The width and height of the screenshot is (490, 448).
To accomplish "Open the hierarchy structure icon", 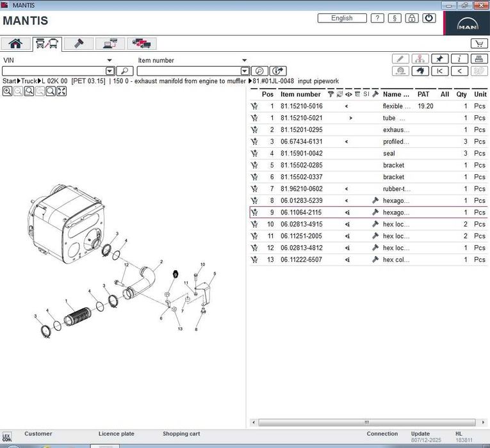I will 420,59.
